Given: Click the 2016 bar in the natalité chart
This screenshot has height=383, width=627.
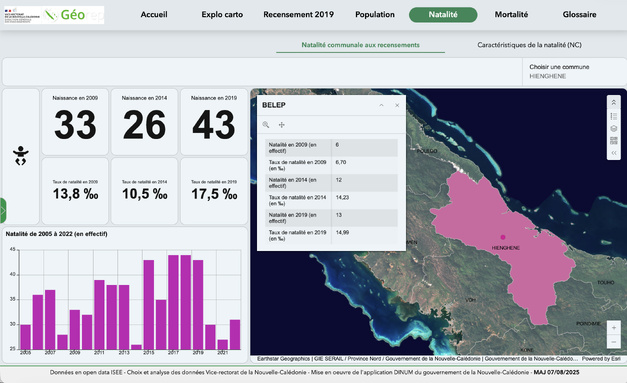Looking at the screenshot, I should click(161, 324).
